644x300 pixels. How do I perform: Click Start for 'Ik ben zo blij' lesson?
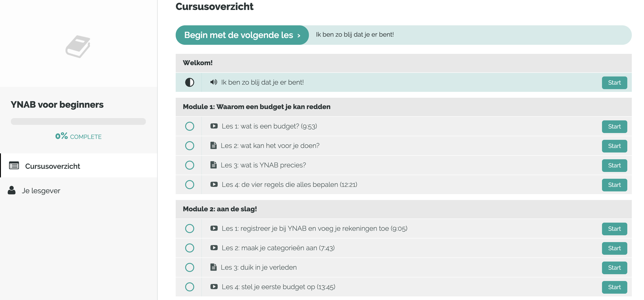click(x=614, y=83)
